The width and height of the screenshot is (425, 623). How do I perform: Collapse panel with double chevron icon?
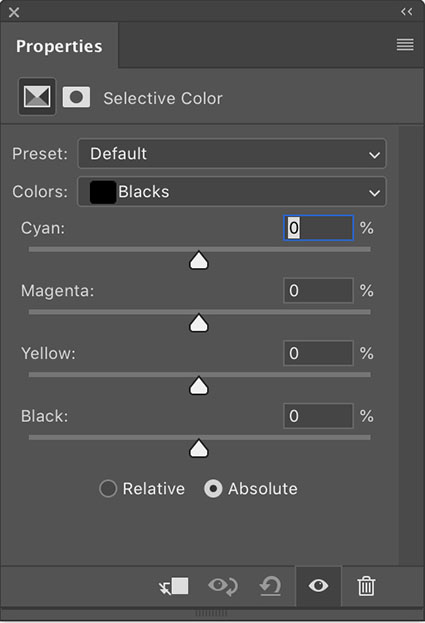tap(406, 12)
